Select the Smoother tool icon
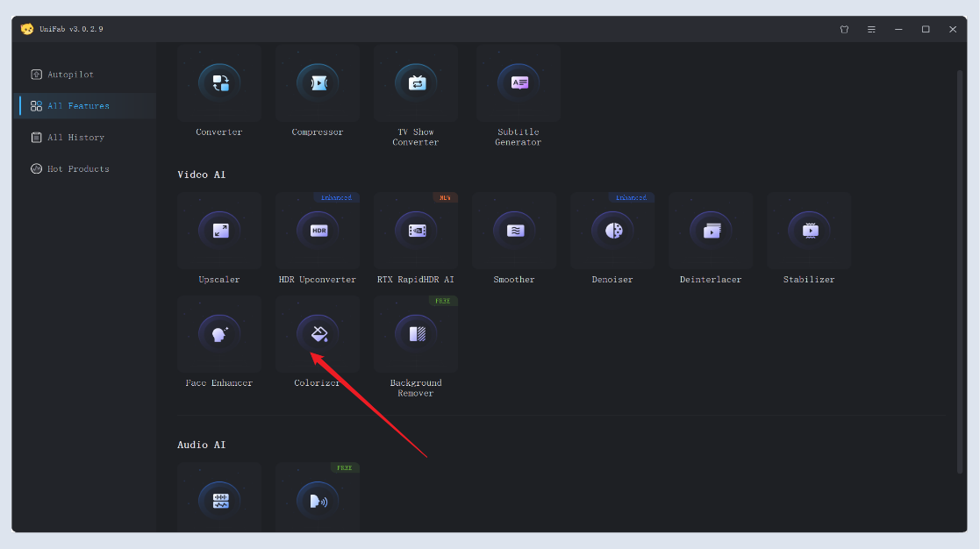Image resolution: width=980 pixels, height=549 pixels. [514, 231]
